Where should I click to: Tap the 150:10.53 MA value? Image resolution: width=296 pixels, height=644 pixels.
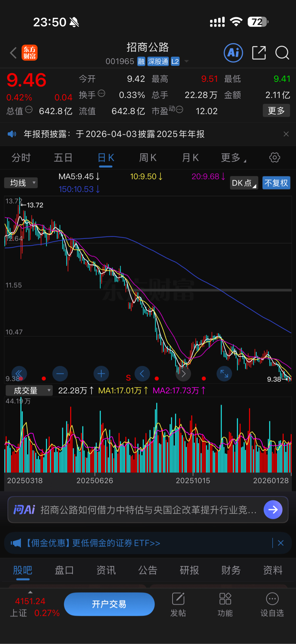[x=79, y=189]
